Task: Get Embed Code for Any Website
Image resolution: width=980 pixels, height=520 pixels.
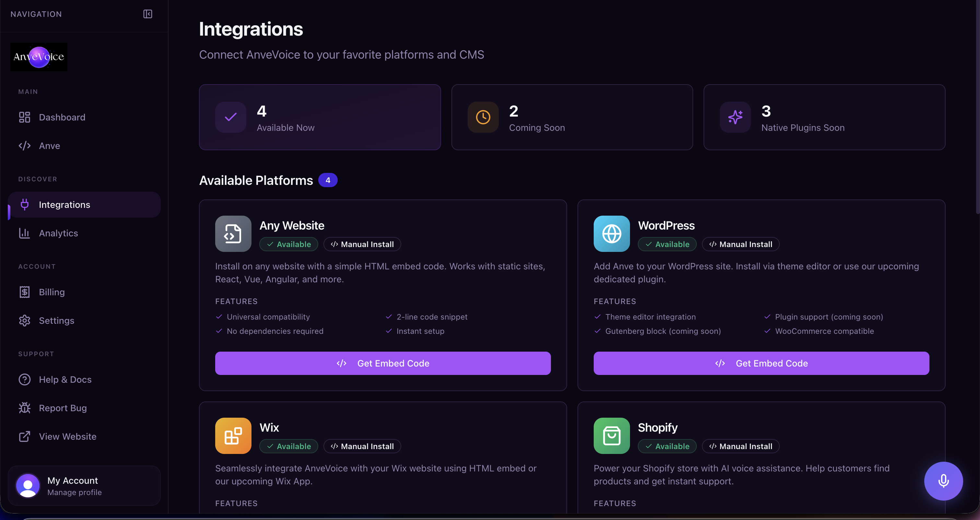Action: coord(383,363)
